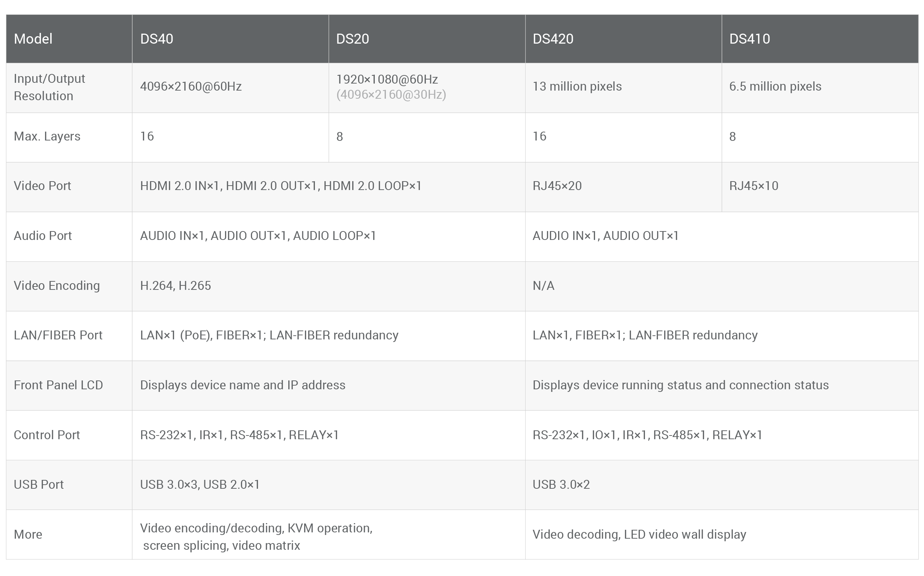
Task: Click the HDMI 2.0 video port text
Action: tap(281, 186)
